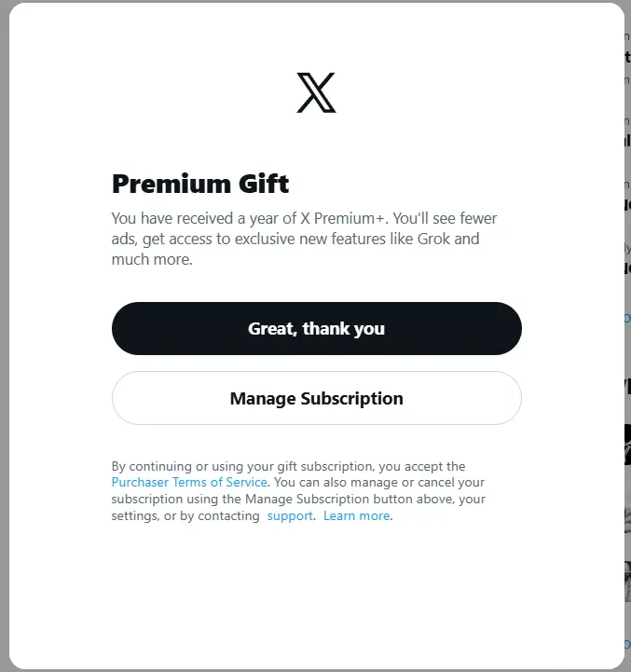Click the X logo at dialog top
This screenshot has height=672, width=631.
click(x=316, y=92)
